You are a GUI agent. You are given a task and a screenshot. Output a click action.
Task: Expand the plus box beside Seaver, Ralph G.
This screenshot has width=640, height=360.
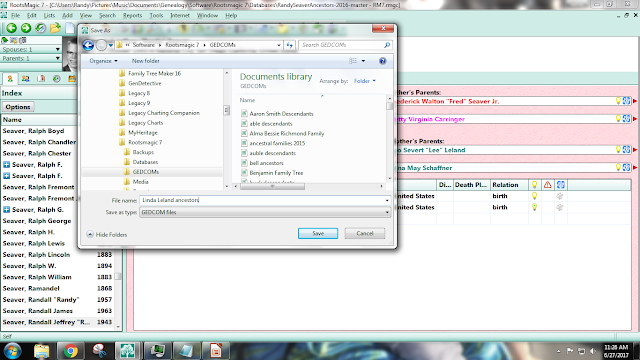(x=7, y=209)
